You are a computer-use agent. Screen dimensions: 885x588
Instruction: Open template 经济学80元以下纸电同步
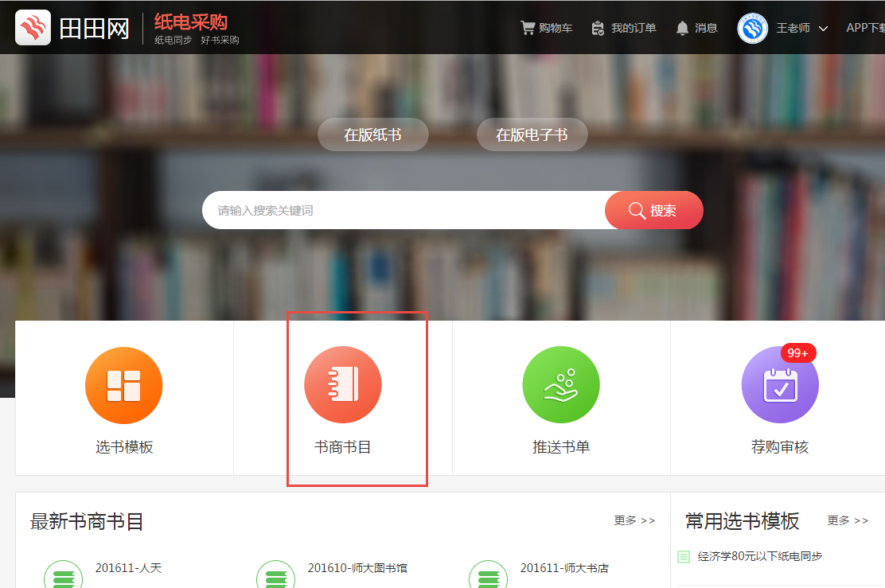coord(760,556)
